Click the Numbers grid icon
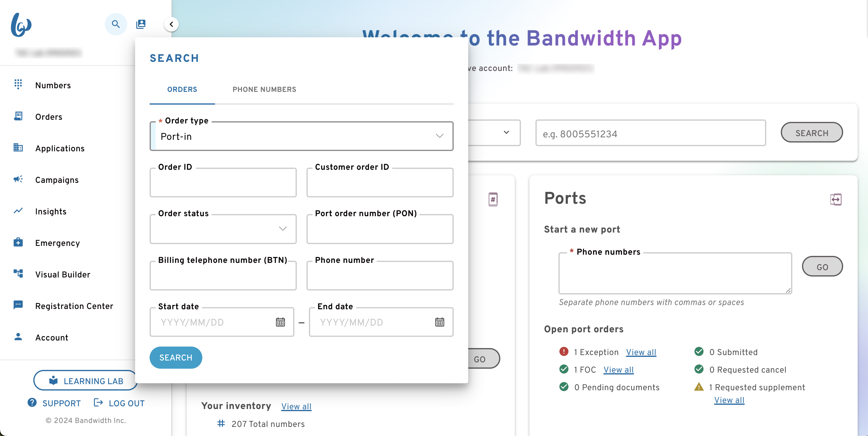 [x=18, y=84]
